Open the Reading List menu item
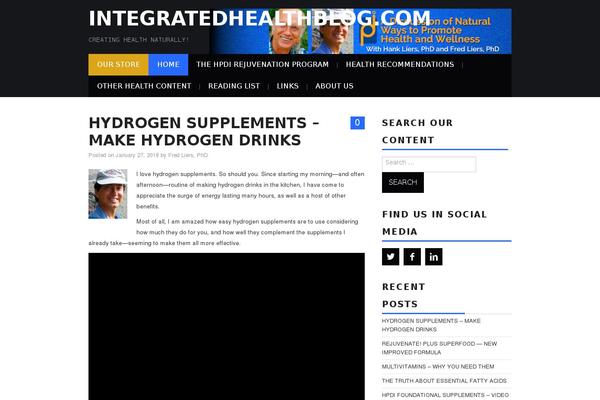The width and height of the screenshot is (600, 400). click(234, 86)
